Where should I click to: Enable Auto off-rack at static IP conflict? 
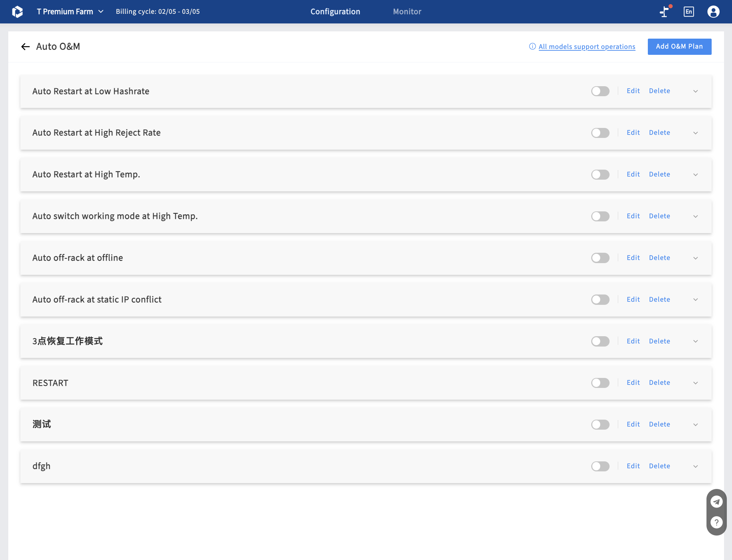pyautogui.click(x=600, y=300)
